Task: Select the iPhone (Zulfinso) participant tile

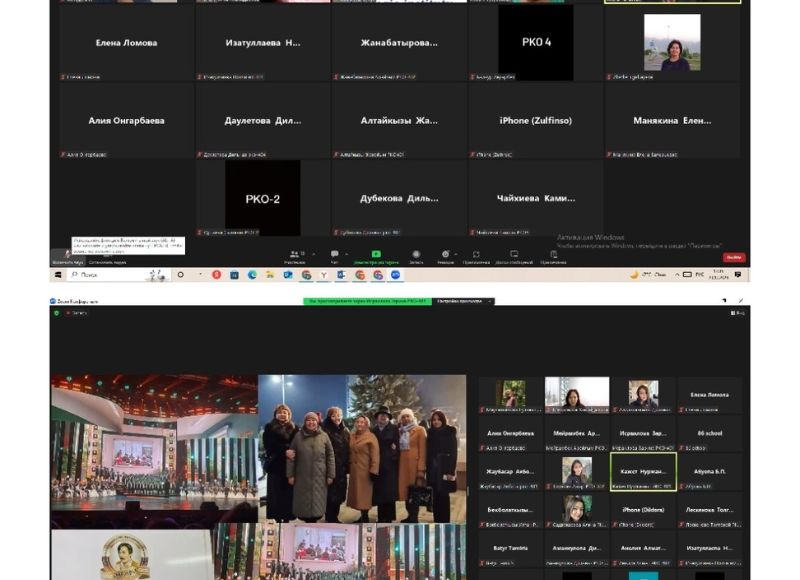Action: [x=536, y=121]
